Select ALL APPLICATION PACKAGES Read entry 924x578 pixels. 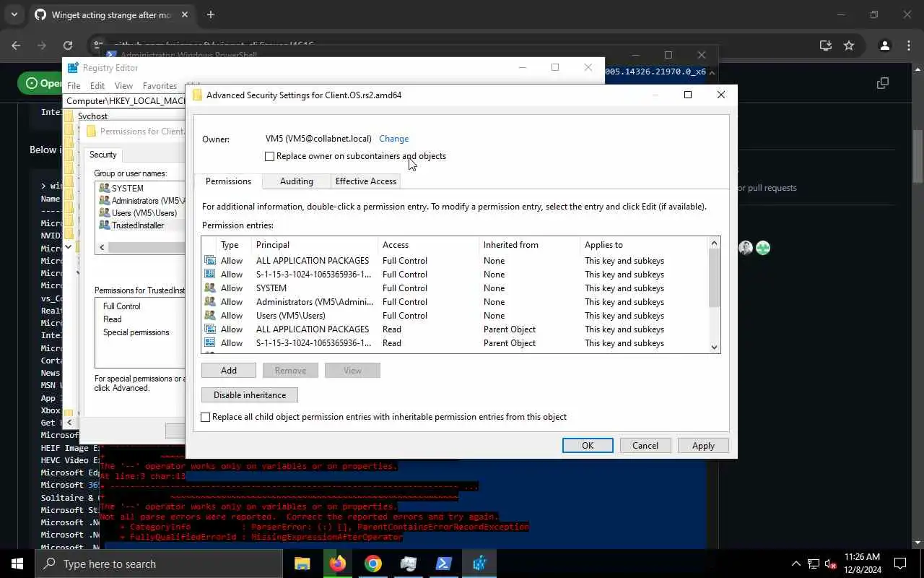tap(455, 329)
